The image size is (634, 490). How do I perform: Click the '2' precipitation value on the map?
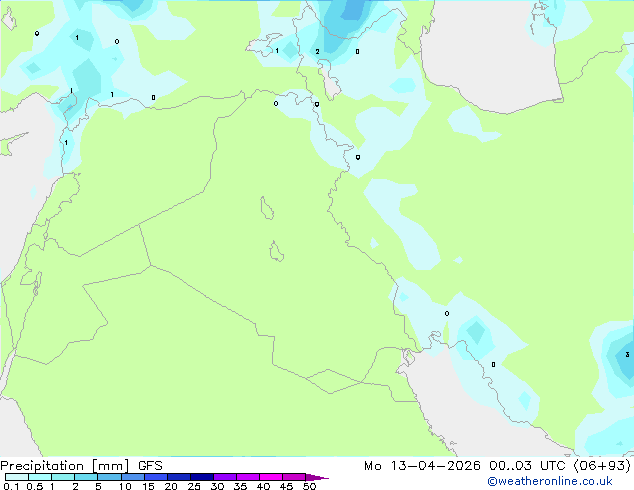317,52
